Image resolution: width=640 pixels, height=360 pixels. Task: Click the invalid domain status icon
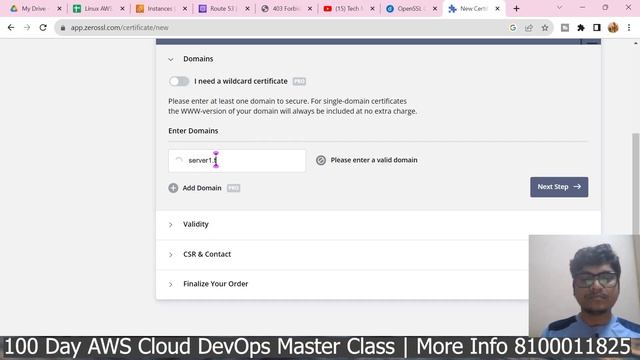pos(321,160)
